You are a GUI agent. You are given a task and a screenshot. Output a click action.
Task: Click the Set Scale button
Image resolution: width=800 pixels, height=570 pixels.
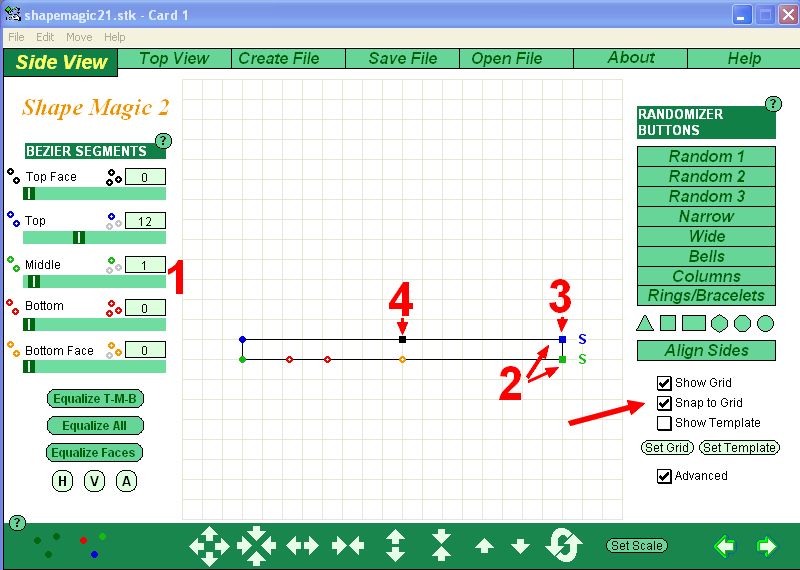[x=637, y=546]
